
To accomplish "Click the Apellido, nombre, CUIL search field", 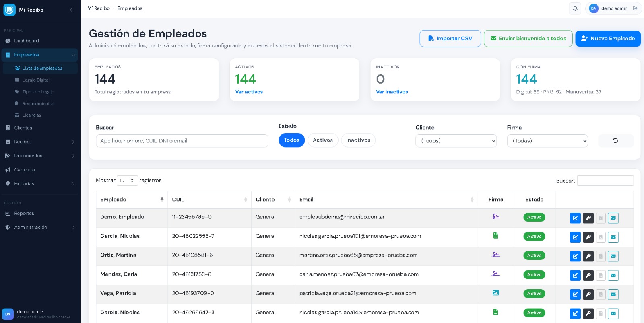I will pos(182,141).
